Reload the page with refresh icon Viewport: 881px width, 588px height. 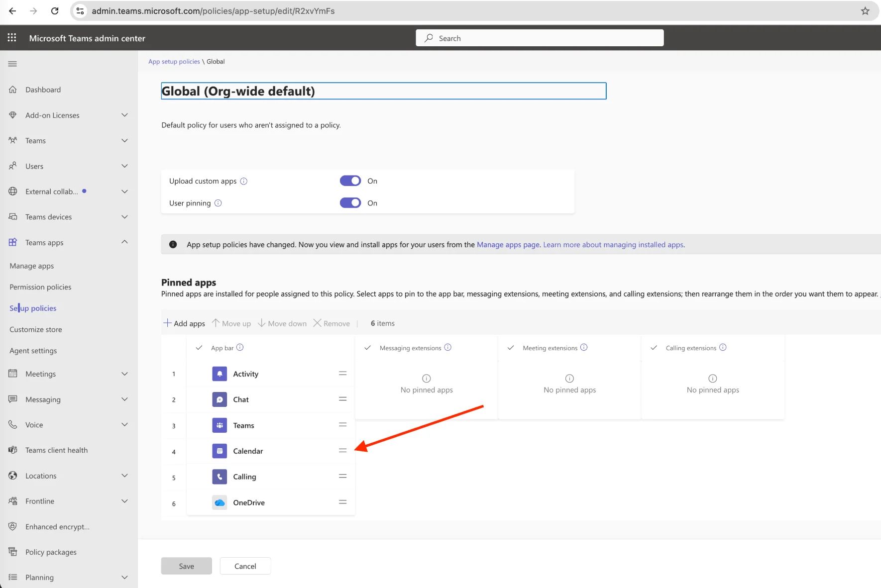[x=55, y=11]
